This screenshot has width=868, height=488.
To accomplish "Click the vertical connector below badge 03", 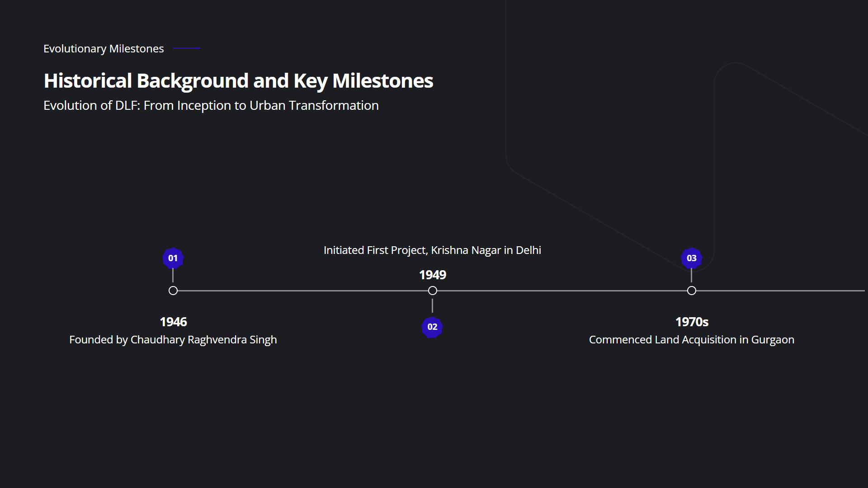I will point(691,275).
